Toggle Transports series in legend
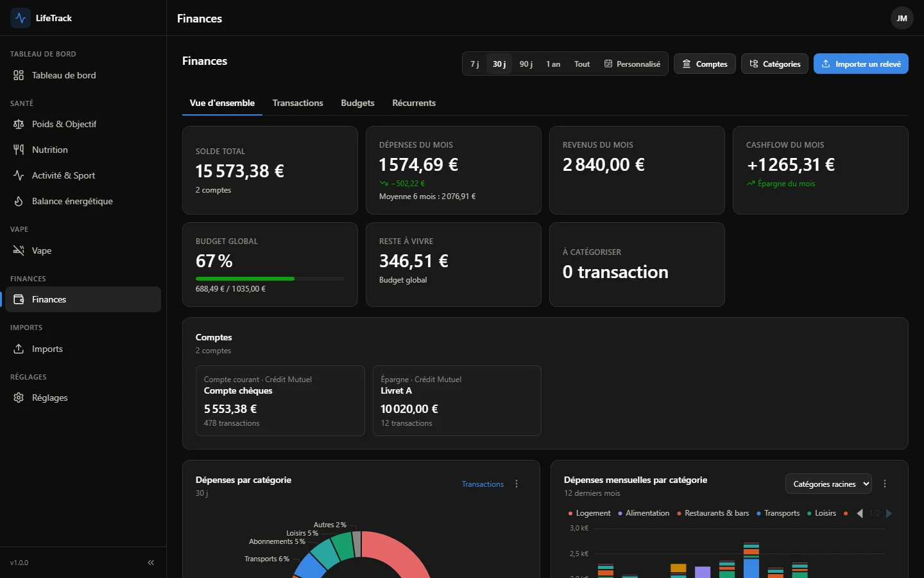 click(x=778, y=513)
